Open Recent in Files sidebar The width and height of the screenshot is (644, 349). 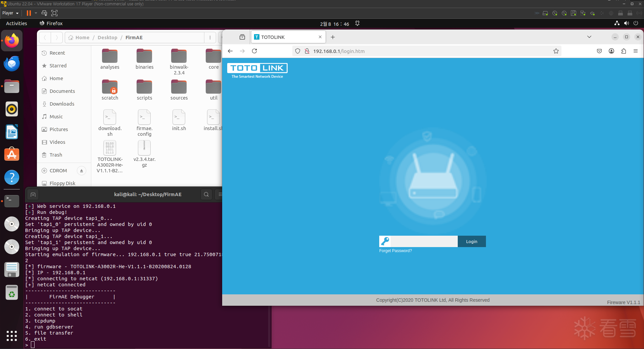coord(64,53)
